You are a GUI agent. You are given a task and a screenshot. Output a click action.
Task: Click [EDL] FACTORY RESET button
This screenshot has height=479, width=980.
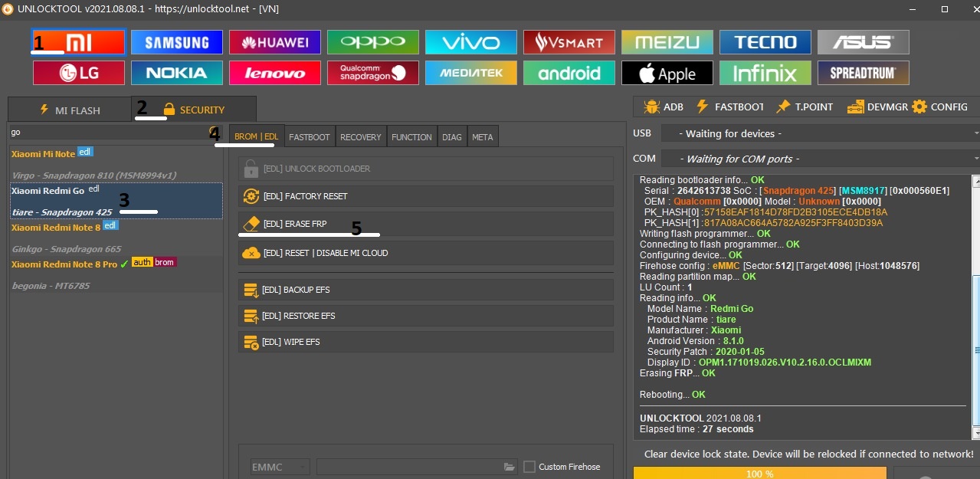tap(426, 196)
